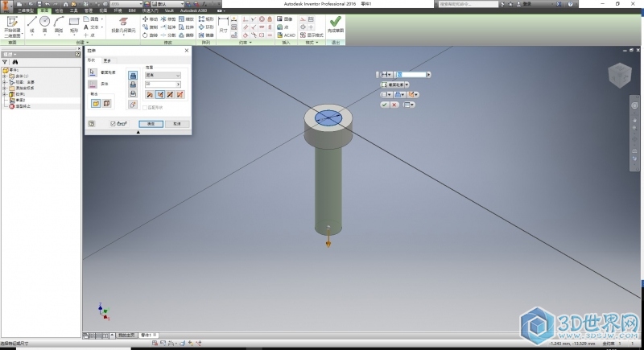This screenshot has height=350, width=644.
Task: Expand the Extrusion1 tree node
Action: [5, 94]
